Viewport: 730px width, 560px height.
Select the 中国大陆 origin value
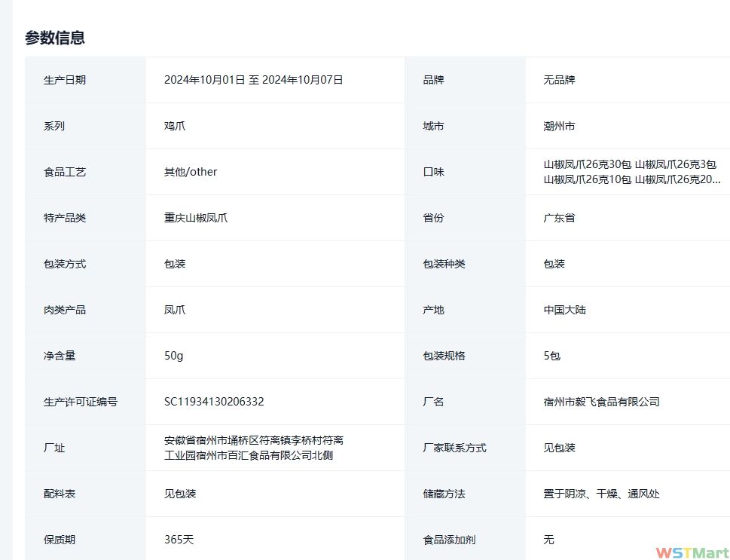tap(564, 310)
